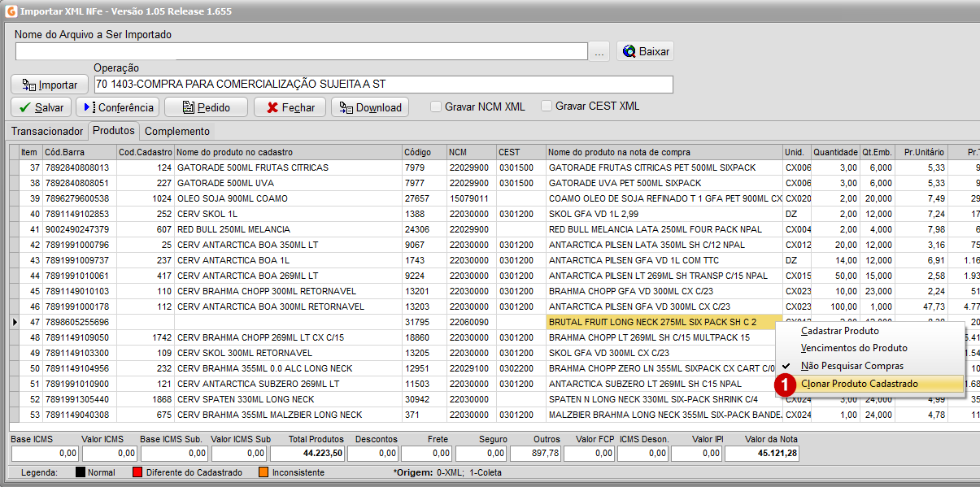The image size is (980, 487).
Task: Click the Pedido document button
Action: [206, 107]
